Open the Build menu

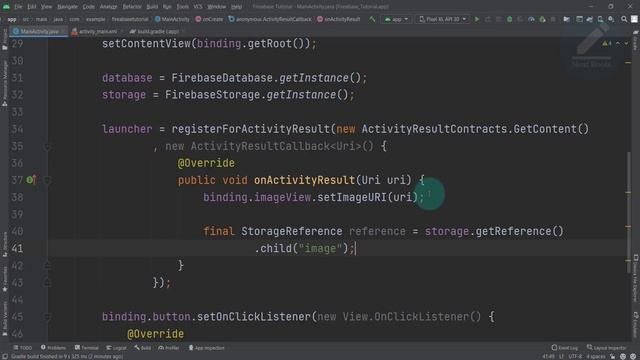pyautogui.click(x=152, y=7)
